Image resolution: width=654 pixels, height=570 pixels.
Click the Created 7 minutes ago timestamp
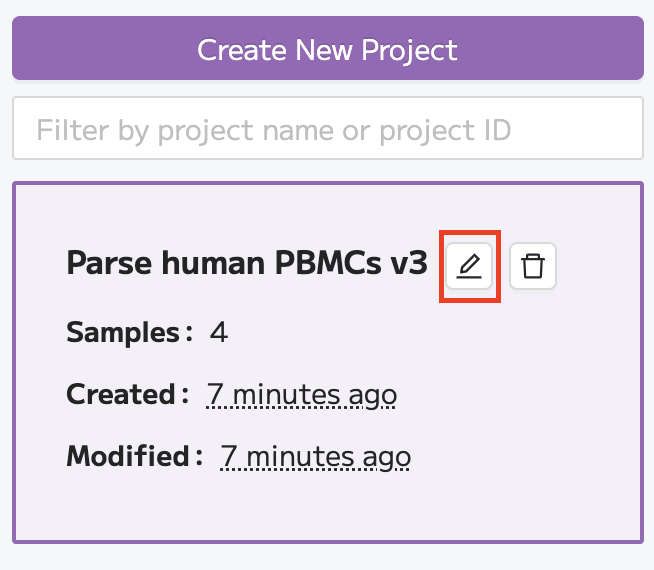pos(301,395)
